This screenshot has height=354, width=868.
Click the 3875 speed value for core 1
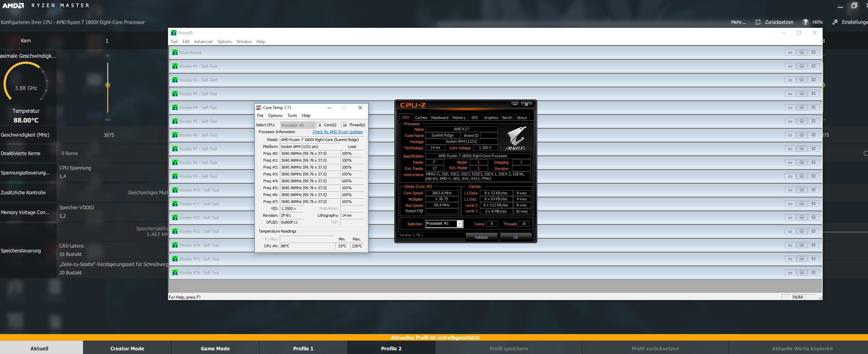pos(109,135)
